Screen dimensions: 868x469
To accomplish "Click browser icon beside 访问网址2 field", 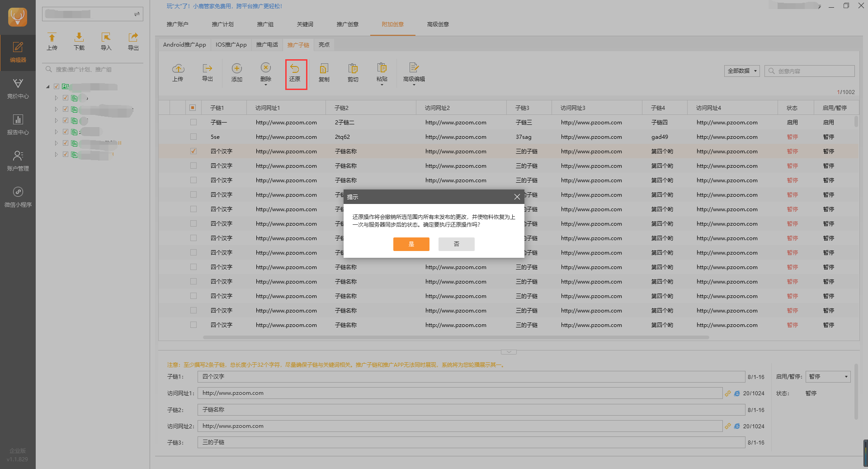I will pyautogui.click(x=737, y=426).
